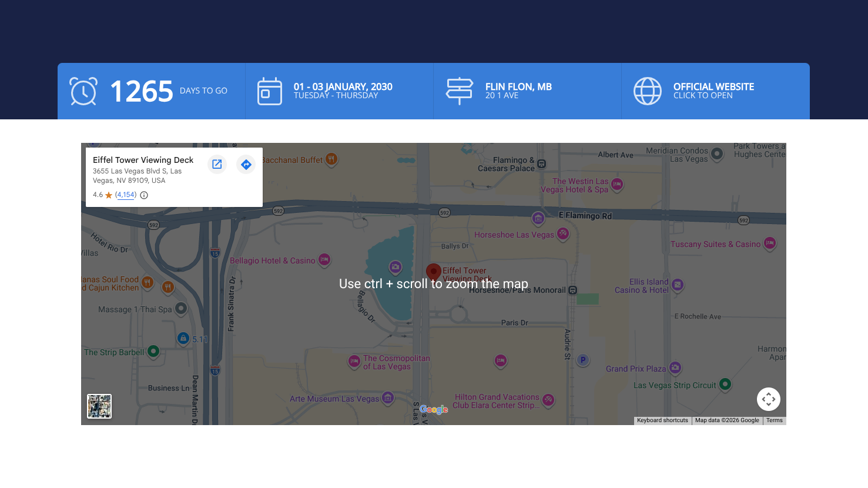Click the 01 - 03 January, 2030 date
Viewport: 868px width, 488px height.
[343, 86]
